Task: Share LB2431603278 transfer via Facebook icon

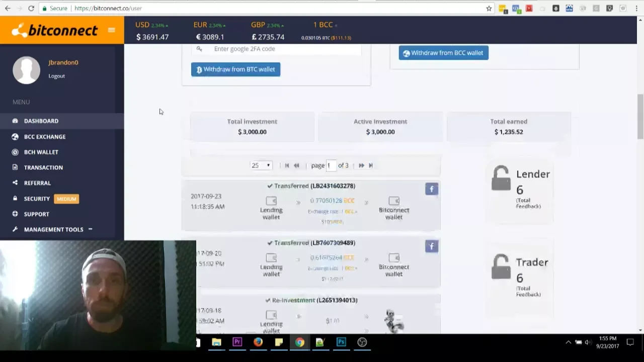Action: coord(431,189)
